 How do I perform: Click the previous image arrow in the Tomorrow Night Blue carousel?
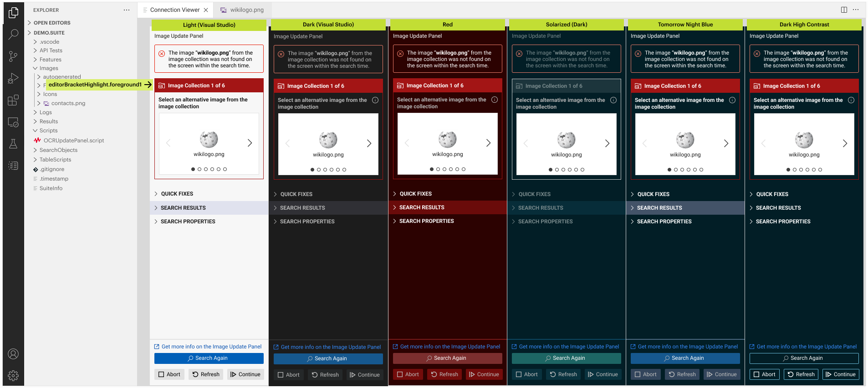tap(644, 143)
